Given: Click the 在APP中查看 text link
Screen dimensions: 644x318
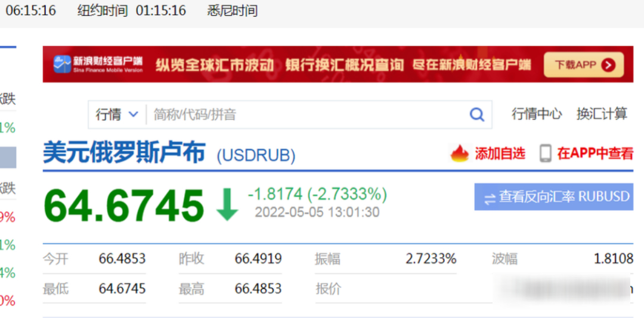Looking at the screenshot, I should click(x=595, y=154).
